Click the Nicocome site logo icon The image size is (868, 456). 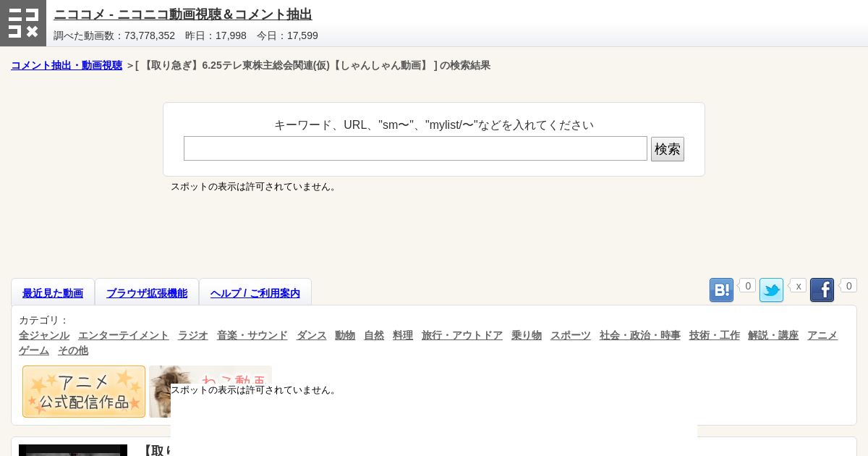tap(23, 23)
